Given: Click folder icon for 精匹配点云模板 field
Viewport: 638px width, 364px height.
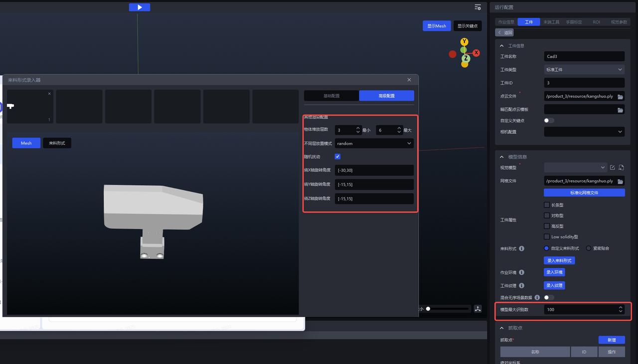Looking at the screenshot, I should click(x=620, y=110).
